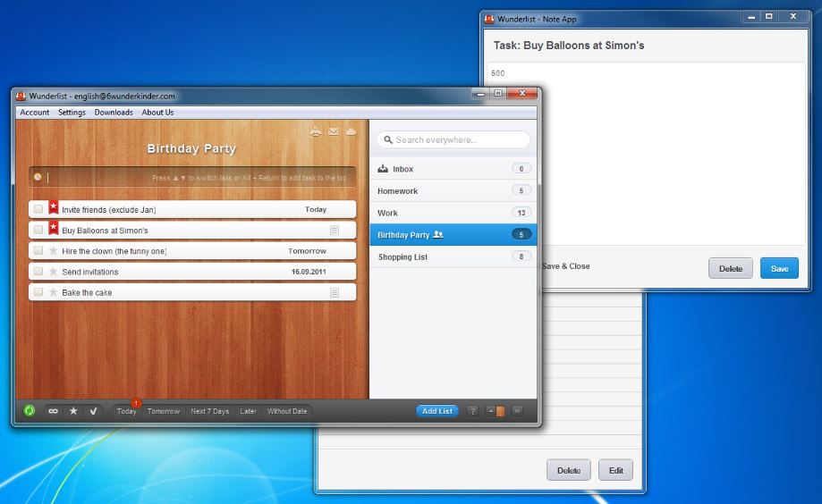This screenshot has width=822, height=504.
Task: Star the Send invitations task
Action: (53, 272)
